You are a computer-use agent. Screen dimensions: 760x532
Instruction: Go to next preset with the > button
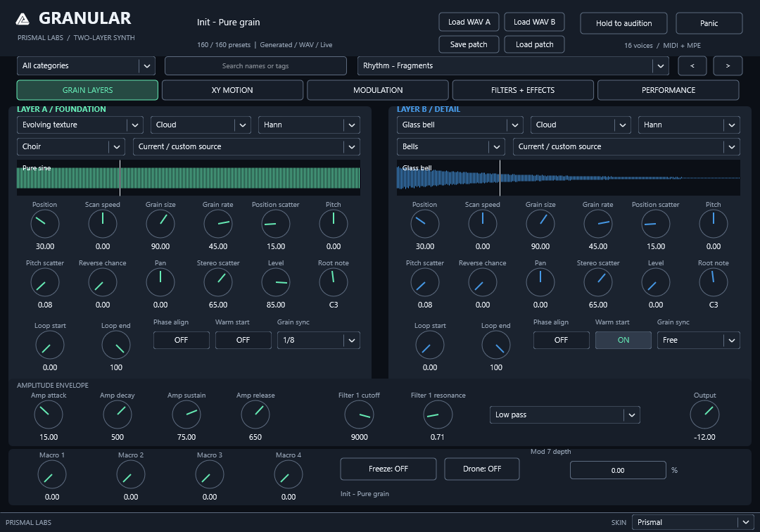[728, 66]
